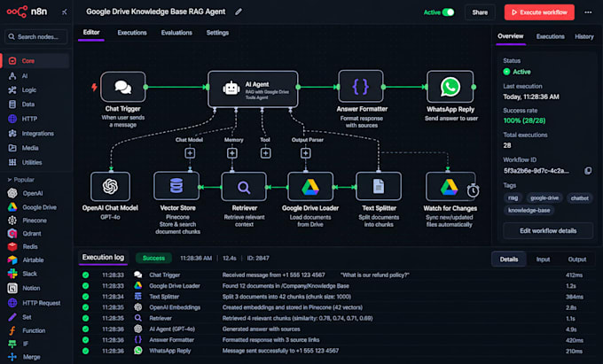Show the Details log view

(509, 259)
